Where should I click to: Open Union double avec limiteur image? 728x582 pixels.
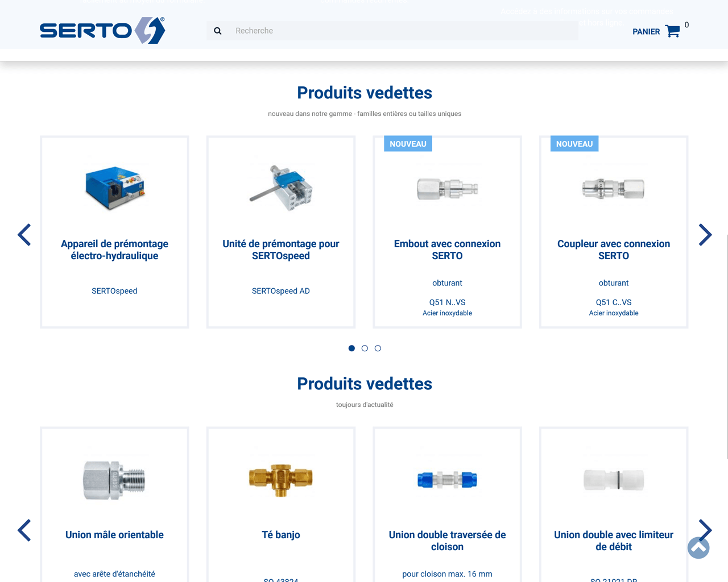coord(614,480)
